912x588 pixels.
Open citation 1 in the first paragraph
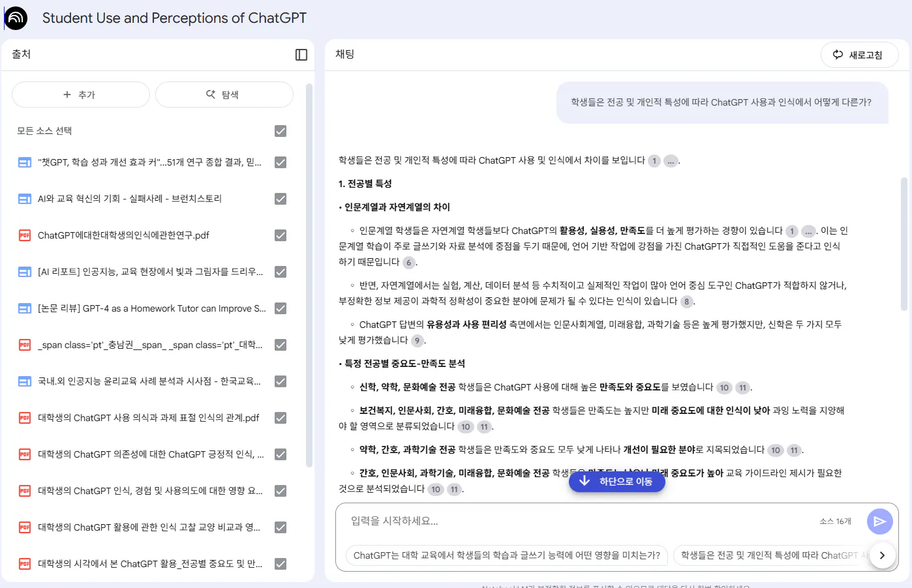pyautogui.click(x=654, y=160)
